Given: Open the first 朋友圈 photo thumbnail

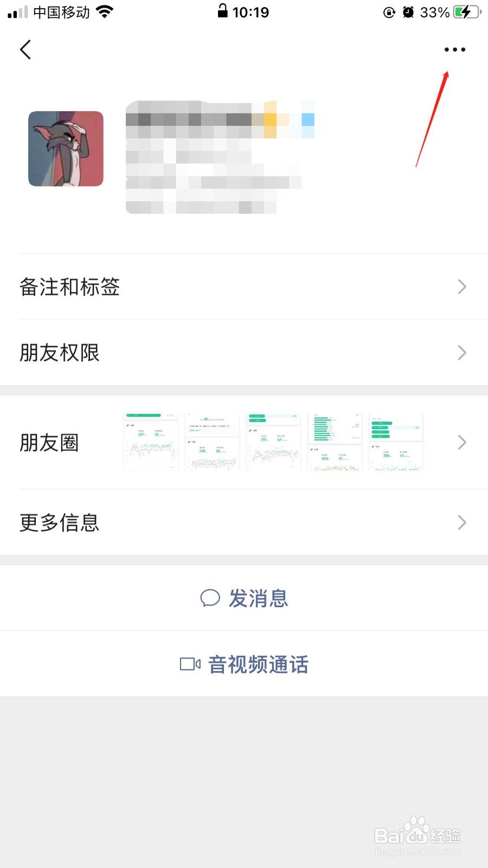Looking at the screenshot, I should pyautogui.click(x=151, y=442).
